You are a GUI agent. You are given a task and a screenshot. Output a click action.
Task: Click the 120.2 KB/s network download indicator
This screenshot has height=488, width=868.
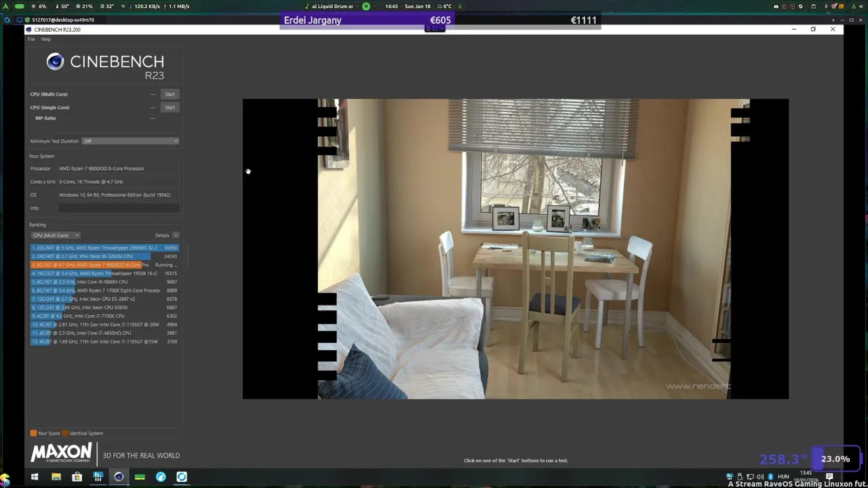144,6
